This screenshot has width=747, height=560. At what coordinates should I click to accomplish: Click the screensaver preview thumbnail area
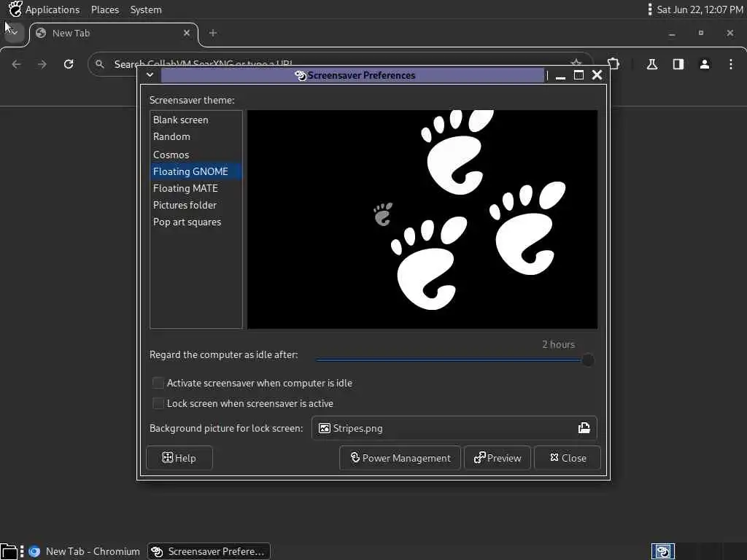(422, 219)
